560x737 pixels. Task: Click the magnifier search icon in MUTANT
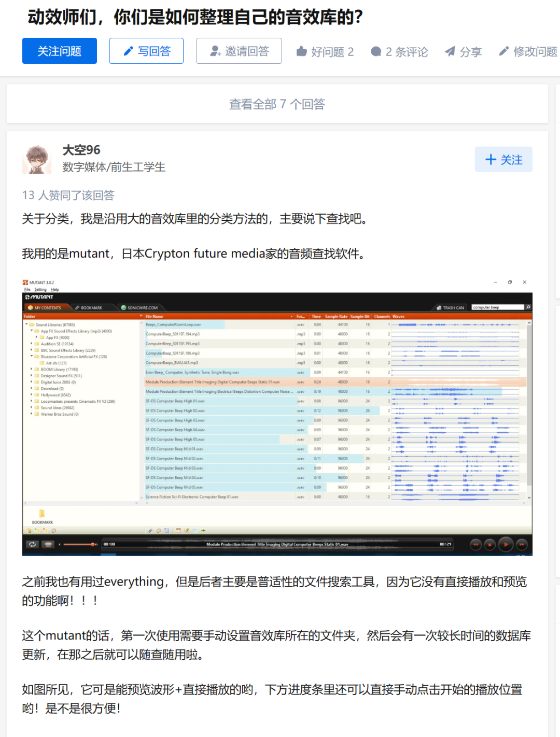(528, 307)
